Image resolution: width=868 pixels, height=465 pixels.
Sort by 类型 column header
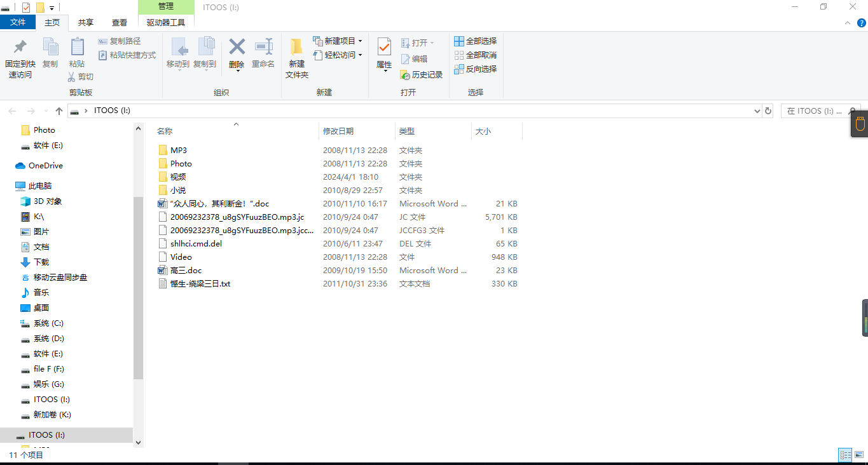[x=433, y=131]
